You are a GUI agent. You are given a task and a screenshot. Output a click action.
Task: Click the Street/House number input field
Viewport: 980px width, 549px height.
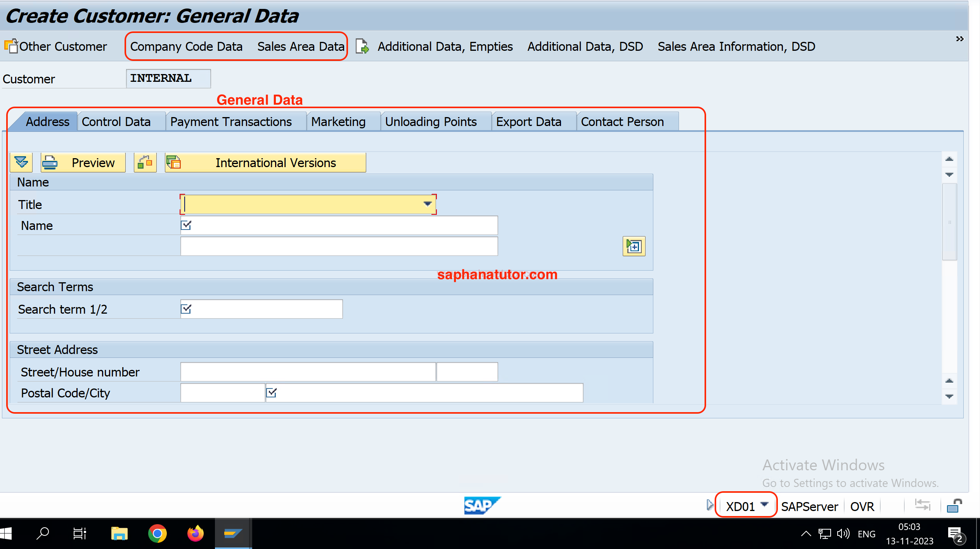(309, 371)
